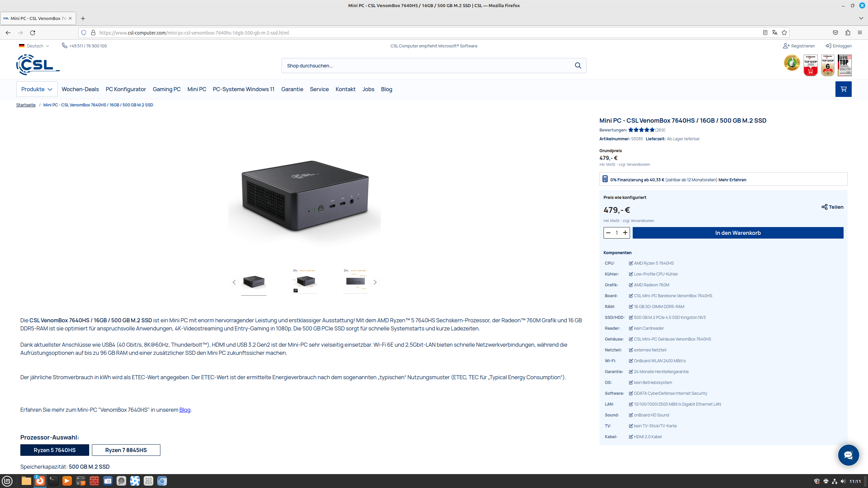Open the Deutsch language dropdown
The image size is (868, 488).
34,46
